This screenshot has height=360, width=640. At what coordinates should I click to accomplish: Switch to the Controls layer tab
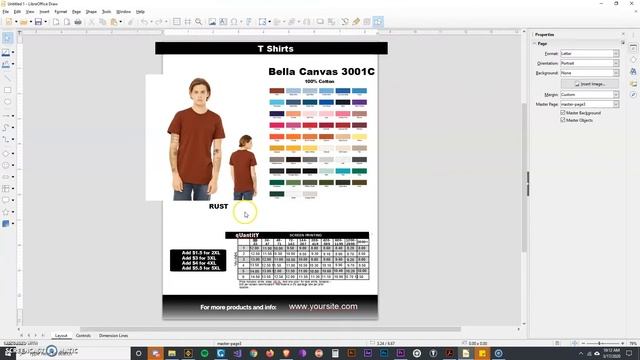point(83,336)
